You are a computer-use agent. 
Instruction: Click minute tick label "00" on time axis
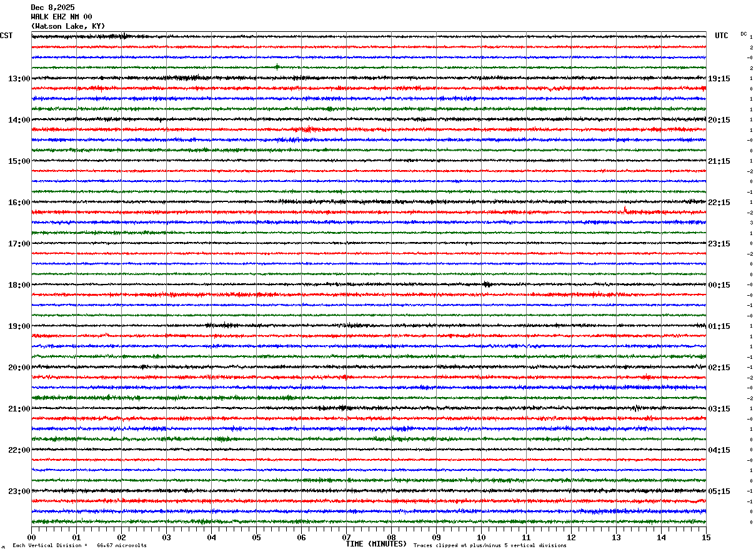click(31, 537)
